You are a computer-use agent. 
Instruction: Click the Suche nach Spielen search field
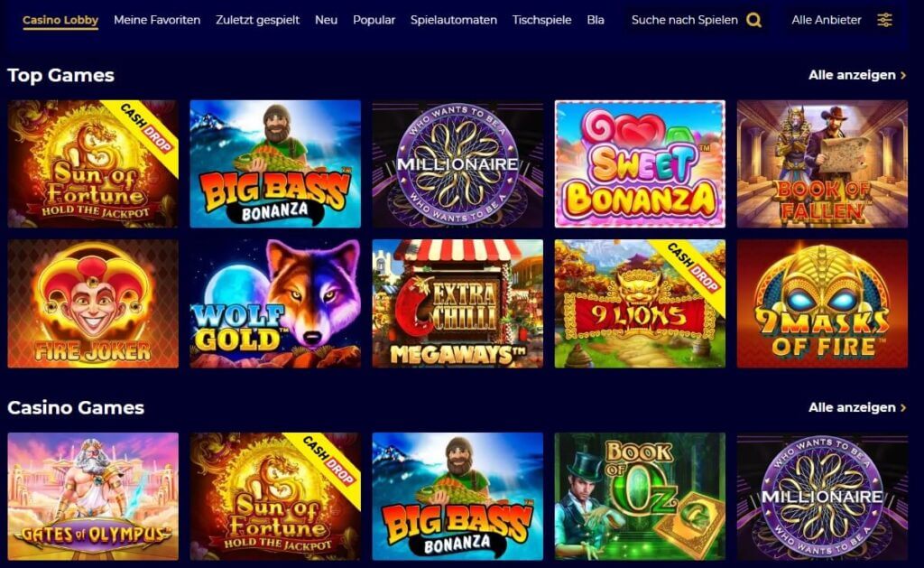tap(696, 20)
